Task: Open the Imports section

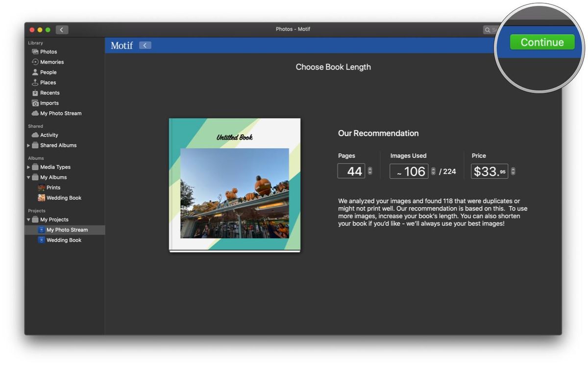Action: [x=49, y=103]
